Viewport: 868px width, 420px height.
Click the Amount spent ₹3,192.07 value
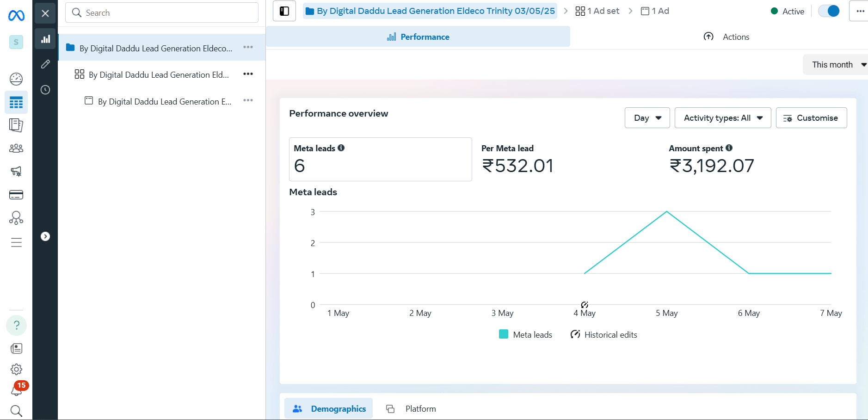(x=712, y=166)
